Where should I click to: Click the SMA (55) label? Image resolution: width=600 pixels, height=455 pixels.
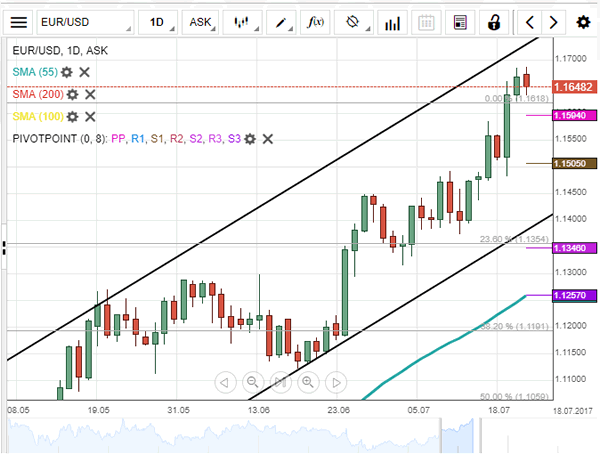click(35, 72)
